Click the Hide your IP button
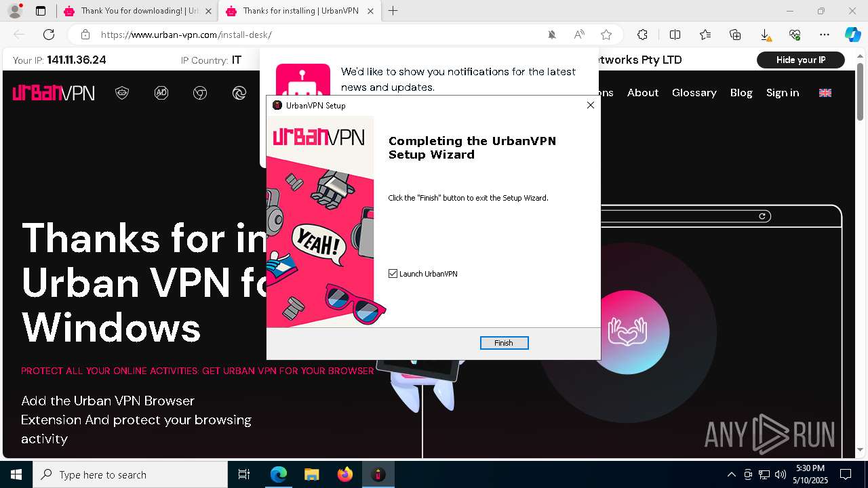The height and width of the screenshot is (488, 868). pos(801,60)
